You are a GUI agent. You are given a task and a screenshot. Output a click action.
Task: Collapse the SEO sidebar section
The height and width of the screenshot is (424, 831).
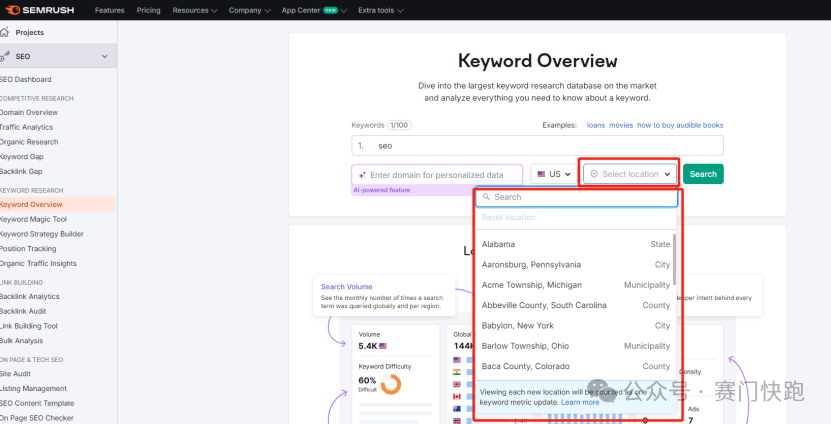105,57
